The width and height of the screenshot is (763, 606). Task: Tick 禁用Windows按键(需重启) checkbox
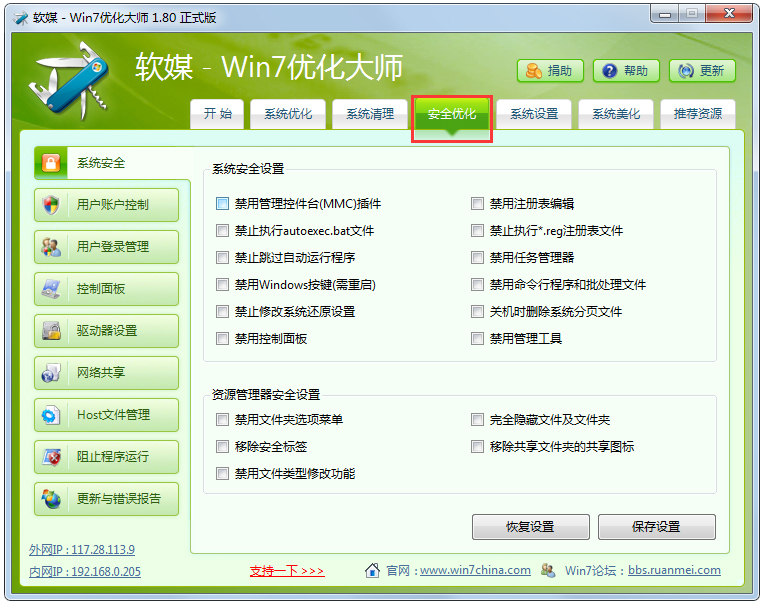[222, 284]
